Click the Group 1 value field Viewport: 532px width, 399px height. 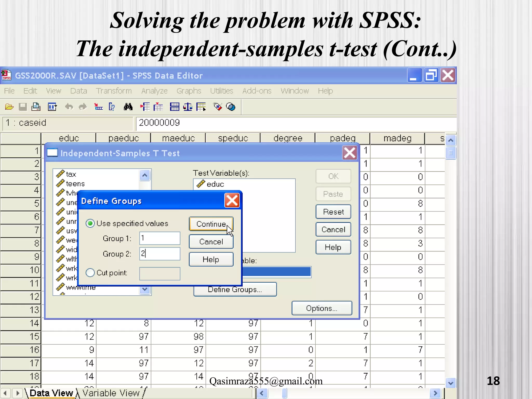[x=160, y=238]
